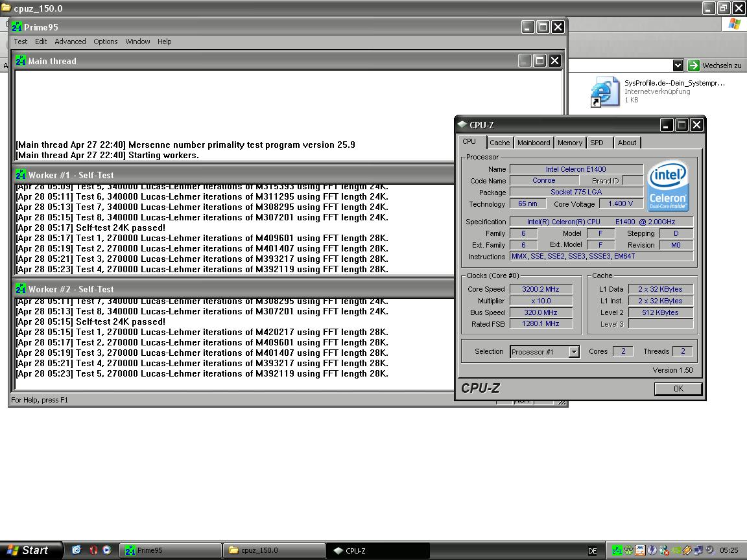Click the Instructions field MMX, SSE, SSE2...

602,256
